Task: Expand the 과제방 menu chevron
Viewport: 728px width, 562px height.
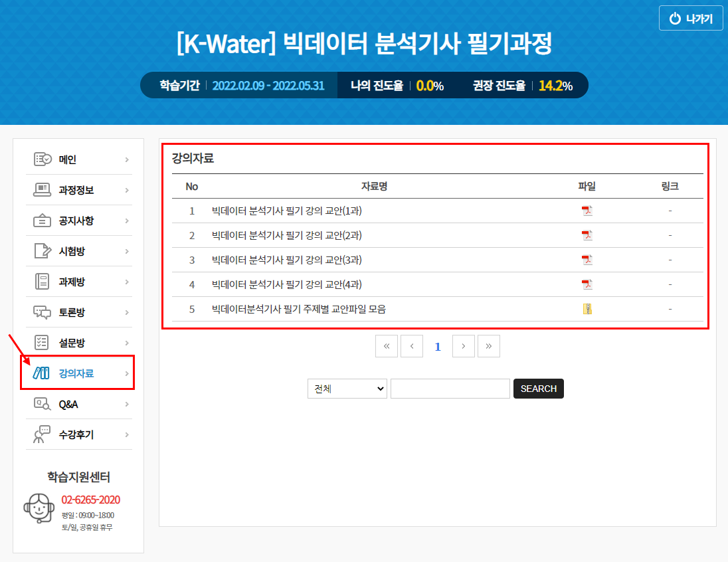Action: click(127, 282)
